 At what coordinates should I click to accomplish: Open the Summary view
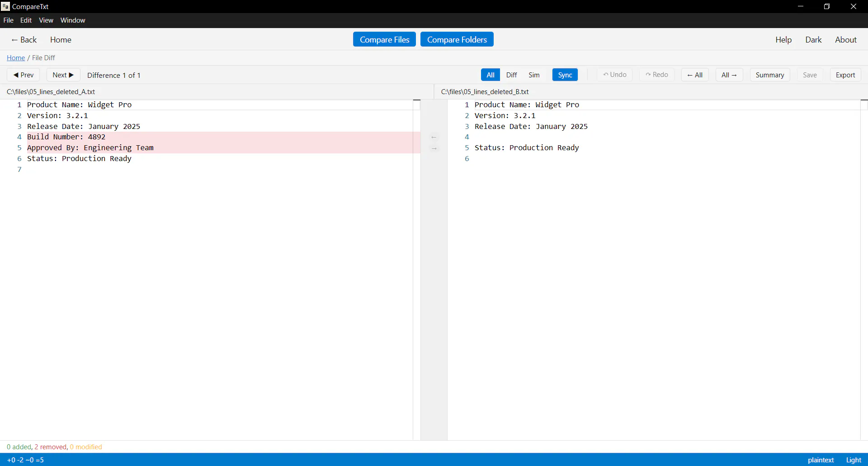(x=770, y=75)
